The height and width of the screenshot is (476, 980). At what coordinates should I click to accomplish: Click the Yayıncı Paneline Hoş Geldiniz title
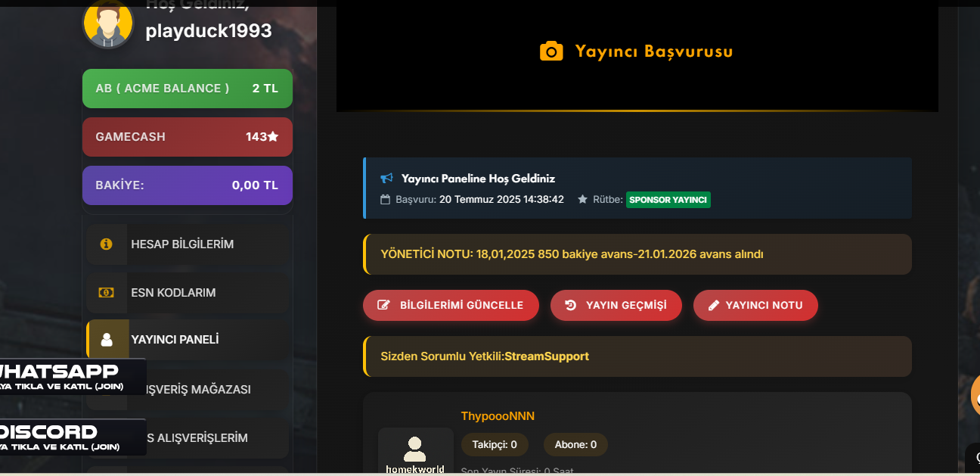point(478,179)
